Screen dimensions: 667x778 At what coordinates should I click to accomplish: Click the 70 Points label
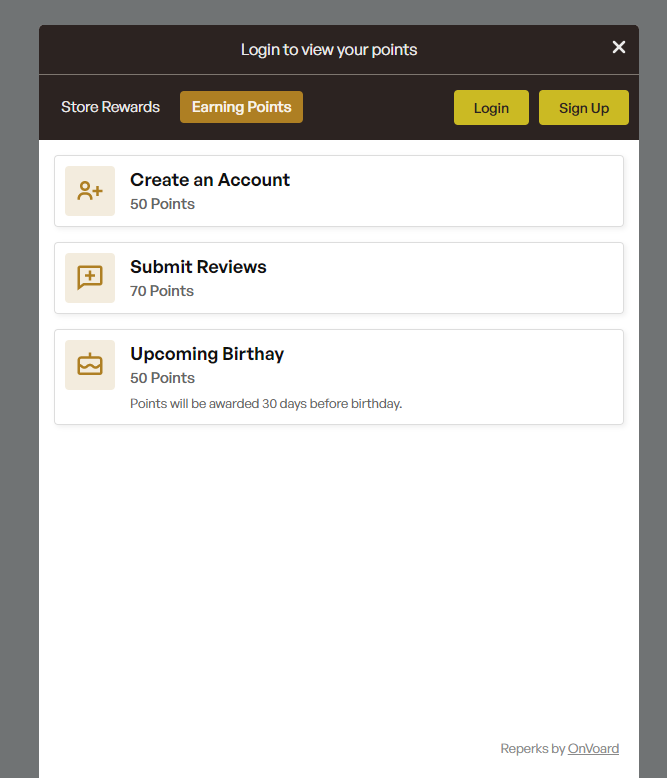click(162, 291)
